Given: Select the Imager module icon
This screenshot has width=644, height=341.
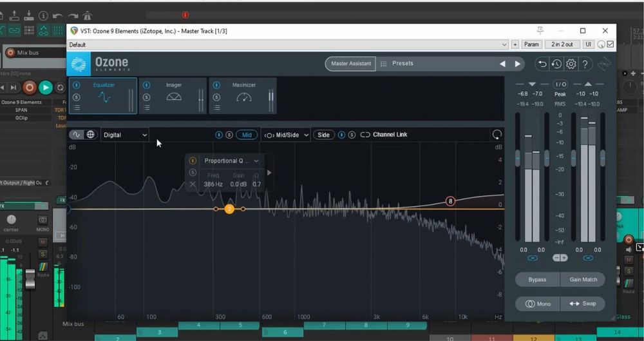Looking at the screenshot, I should pyautogui.click(x=174, y=97).
